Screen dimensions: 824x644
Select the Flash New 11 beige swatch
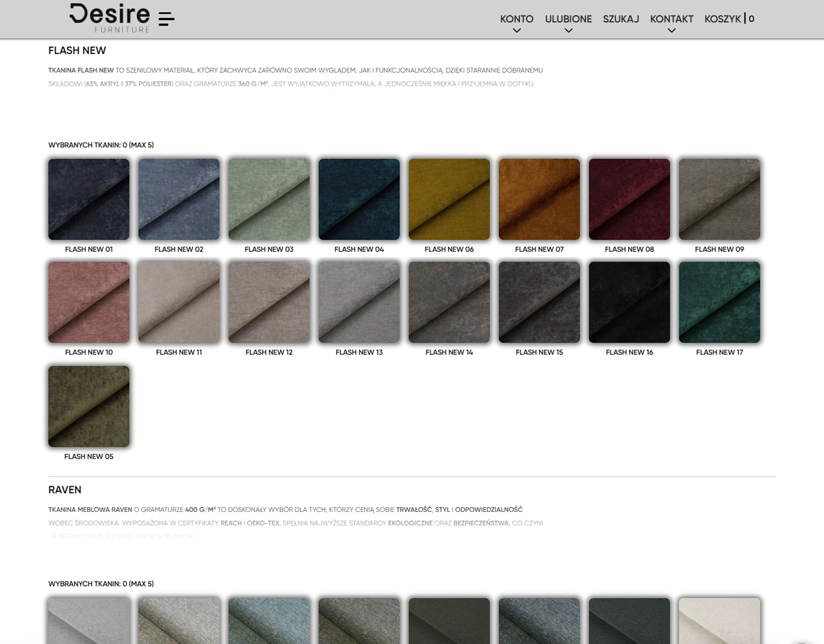(x=179, y=302)
